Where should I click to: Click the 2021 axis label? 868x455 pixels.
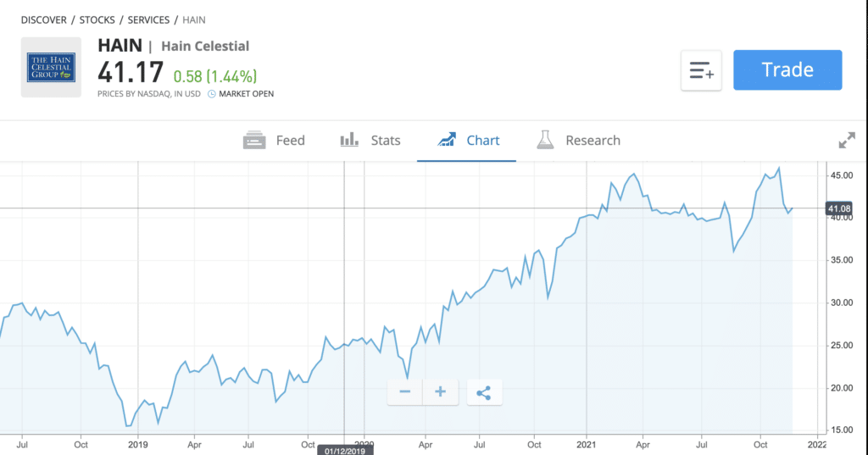[x=587, y=445]
